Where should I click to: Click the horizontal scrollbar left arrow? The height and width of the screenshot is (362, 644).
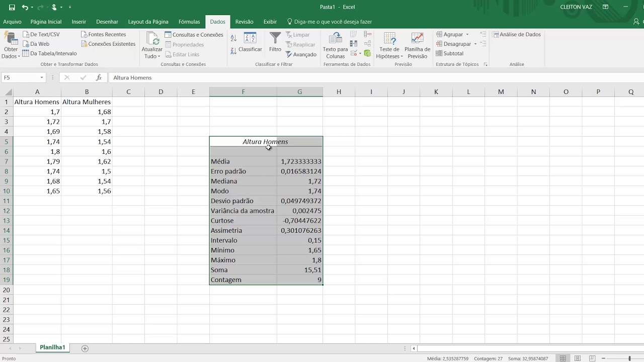click(414, 348)
